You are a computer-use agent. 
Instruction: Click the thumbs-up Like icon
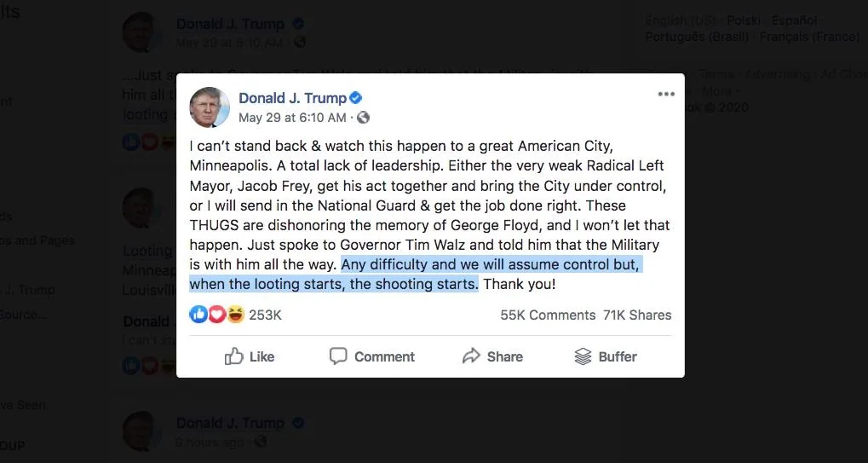(x=233, y=356)
